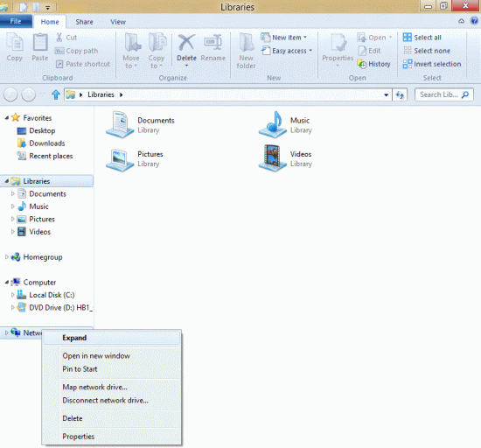Open the File menu tab

pos(16,22)
